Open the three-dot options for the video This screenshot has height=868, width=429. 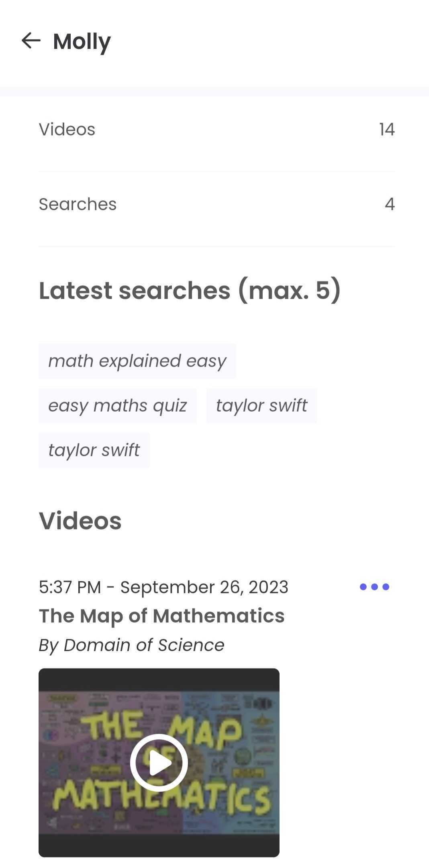point(374,587)
